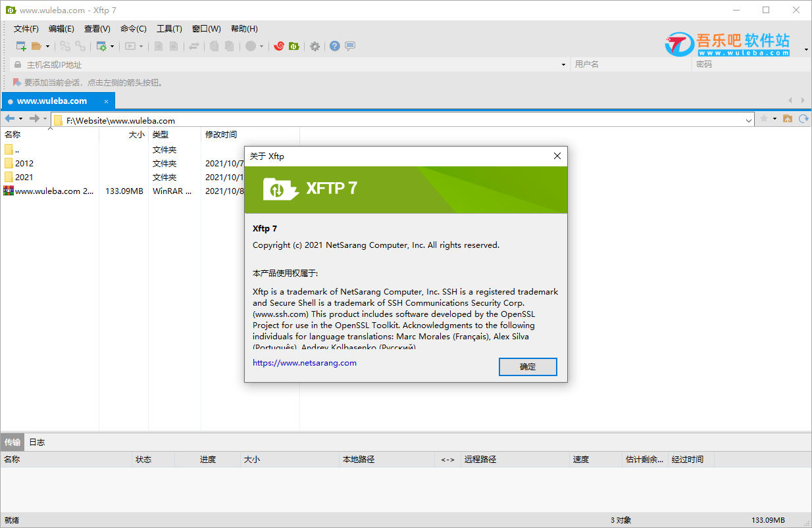Click the transfer direction arrows icon
This screenshot has height=528, width=812.
tap(194, 46)
